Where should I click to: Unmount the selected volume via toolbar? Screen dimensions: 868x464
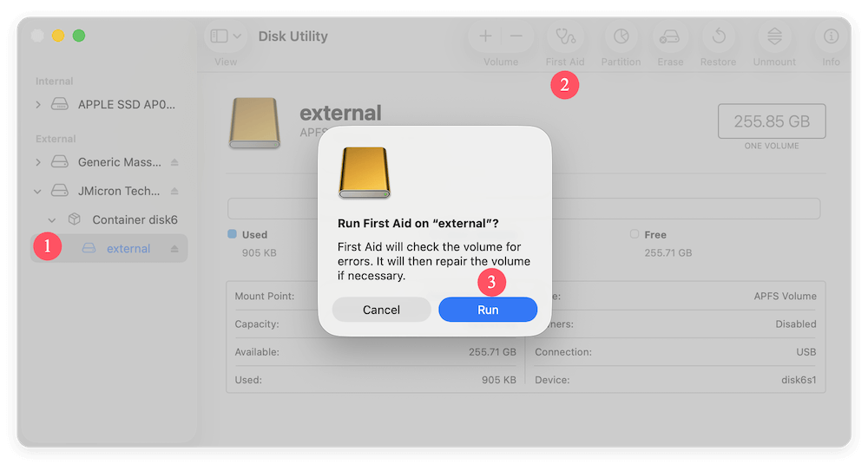(774, 36)
